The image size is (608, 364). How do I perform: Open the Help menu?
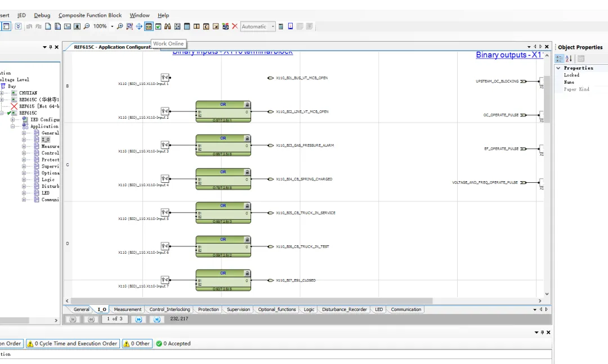[x=163, y=15]
